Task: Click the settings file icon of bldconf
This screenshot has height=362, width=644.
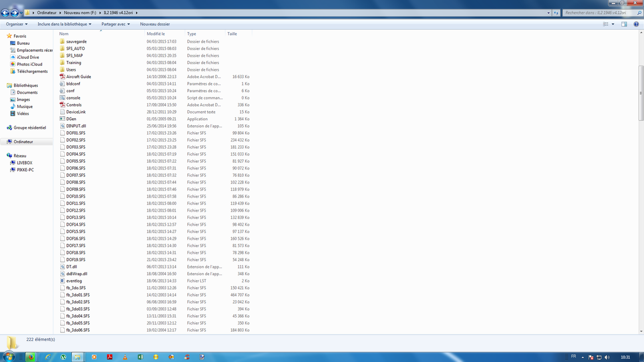Action: pyautogui.click(x=62, y=84)
